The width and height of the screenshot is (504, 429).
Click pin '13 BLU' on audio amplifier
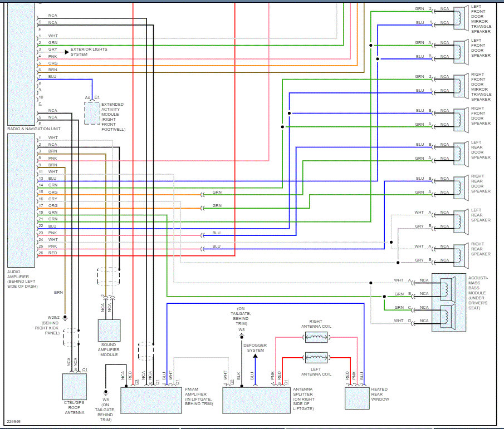[47, 178]
